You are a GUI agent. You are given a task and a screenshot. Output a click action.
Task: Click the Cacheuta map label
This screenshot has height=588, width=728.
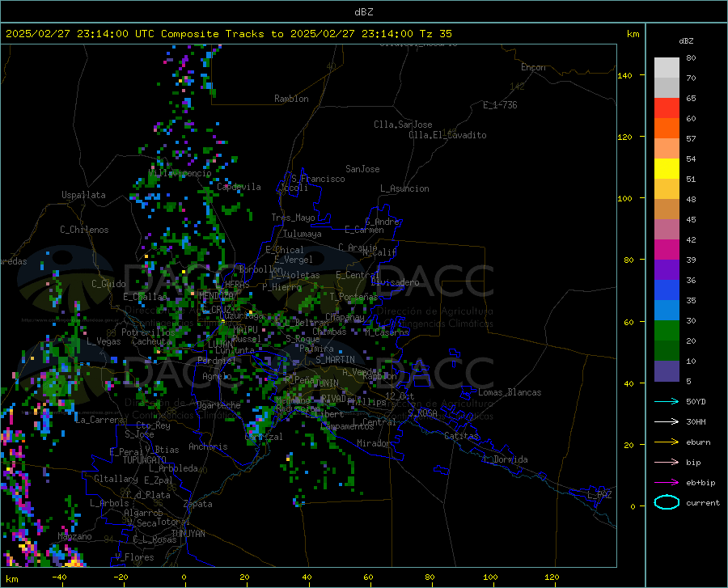click(151, 341)
